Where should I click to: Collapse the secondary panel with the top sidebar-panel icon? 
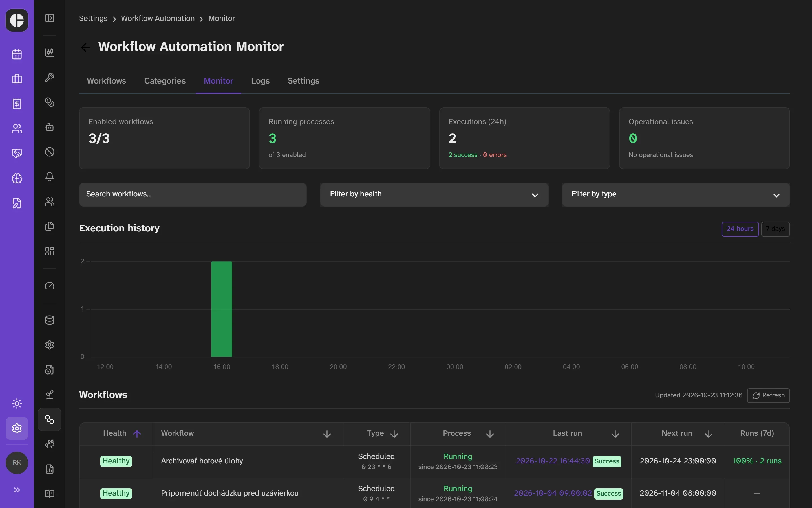(50, 18)
